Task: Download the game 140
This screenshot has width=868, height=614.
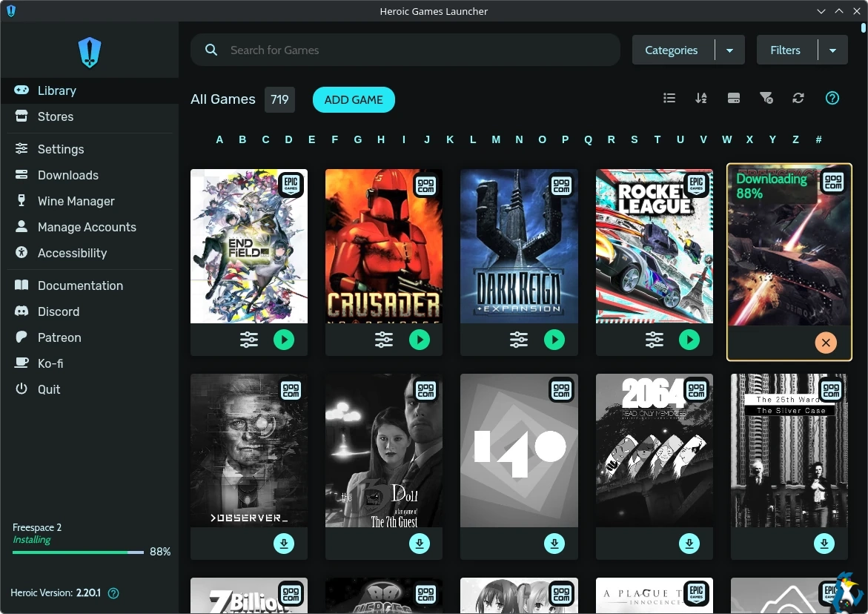Action: (554, 544)
